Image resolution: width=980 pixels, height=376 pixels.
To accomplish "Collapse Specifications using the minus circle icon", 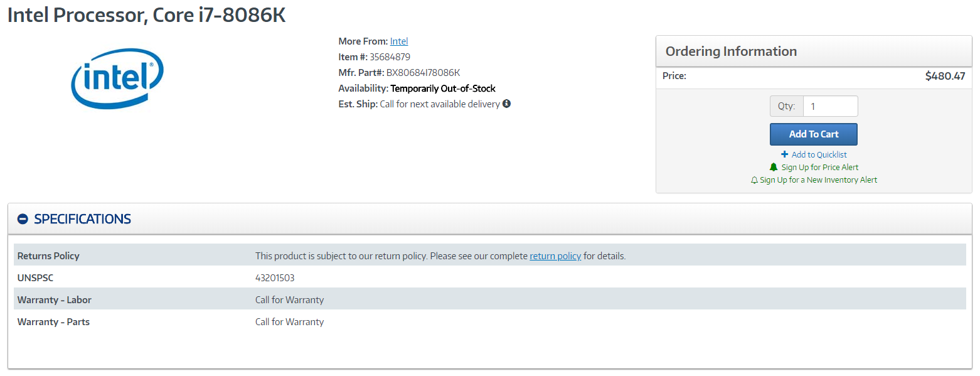I will tap(23, 219).
